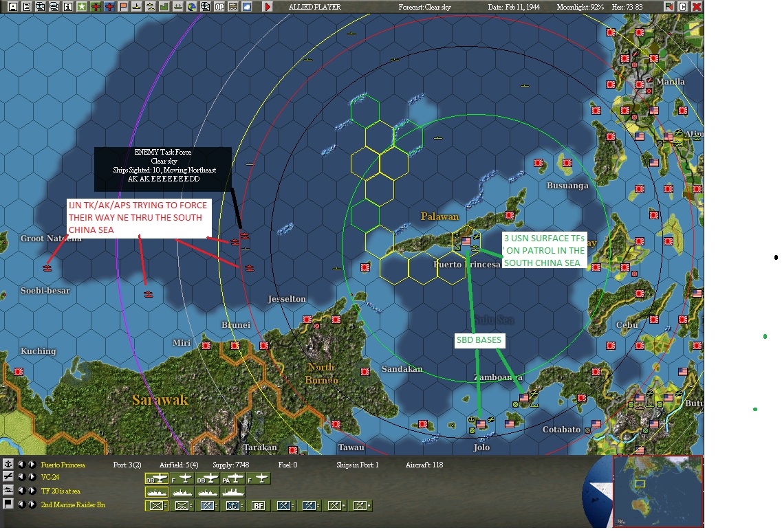
Task: Click the Japanese flag base near Brunei
Action: (235, 345)
